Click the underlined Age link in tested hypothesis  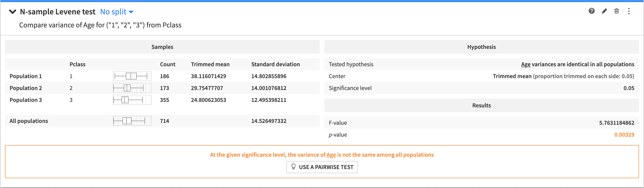[526, 64]
